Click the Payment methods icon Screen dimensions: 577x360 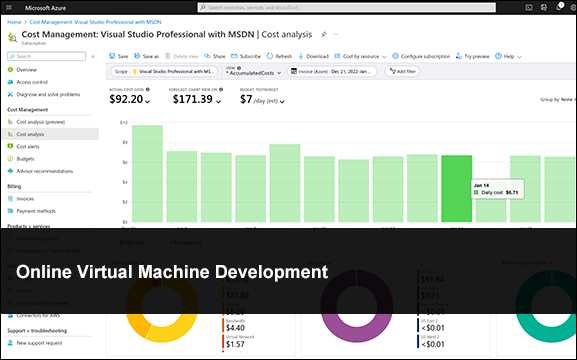pyautogui.click(x=10, y=211)
